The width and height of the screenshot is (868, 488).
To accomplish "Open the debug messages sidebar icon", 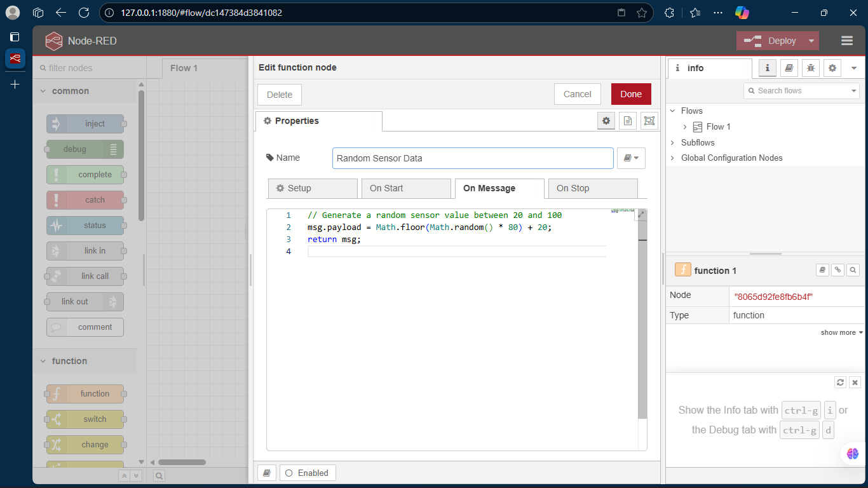I will tap(810, 68).
